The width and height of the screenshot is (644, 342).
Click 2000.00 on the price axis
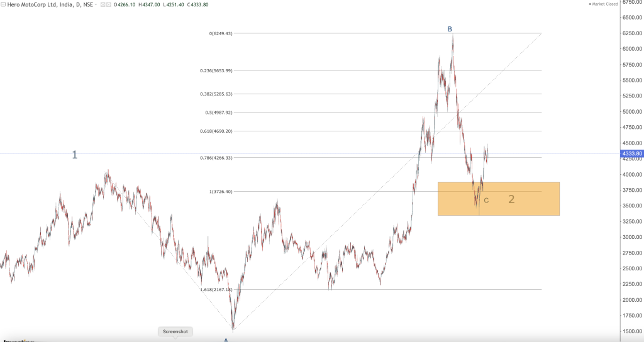[632, 300]
